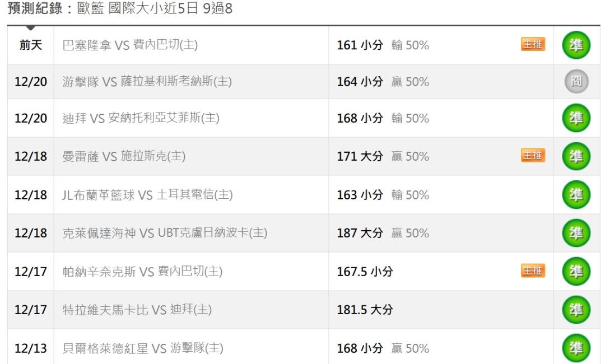Click green 準 icon for 巴塞隆拿 VS 費內巴切
The width and height of the screenshot is (605, 364).
pyautogui.click(x=576, y=45)
